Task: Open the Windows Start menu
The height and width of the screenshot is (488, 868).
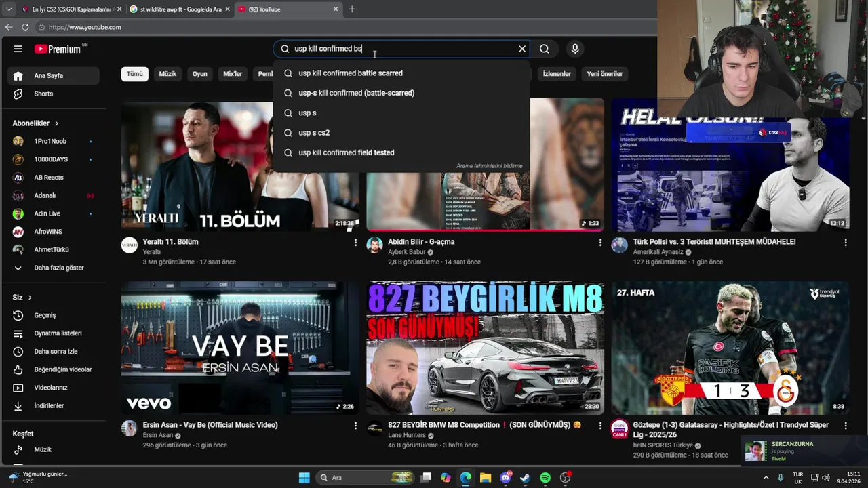Action: coord(304,478)
